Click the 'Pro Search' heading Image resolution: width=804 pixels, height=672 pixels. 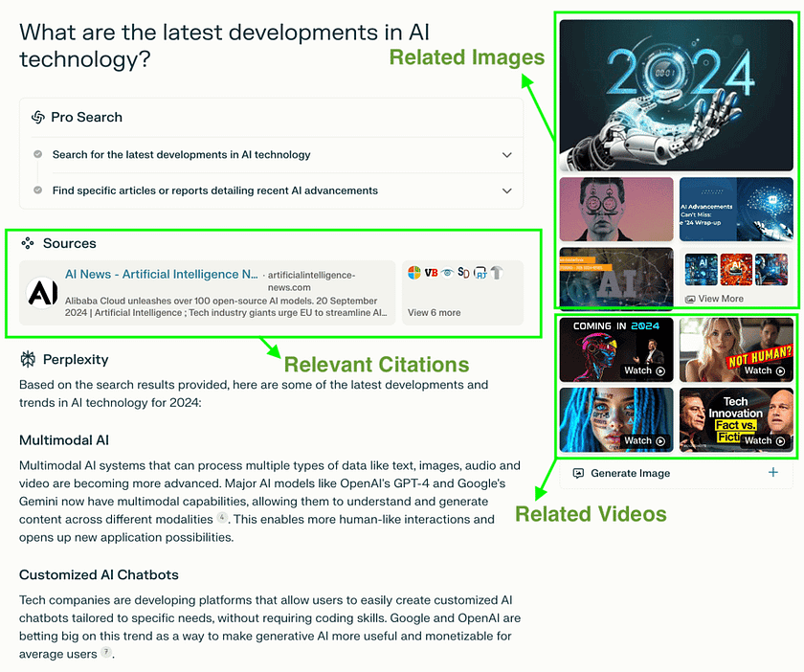[x=87, y=118]
